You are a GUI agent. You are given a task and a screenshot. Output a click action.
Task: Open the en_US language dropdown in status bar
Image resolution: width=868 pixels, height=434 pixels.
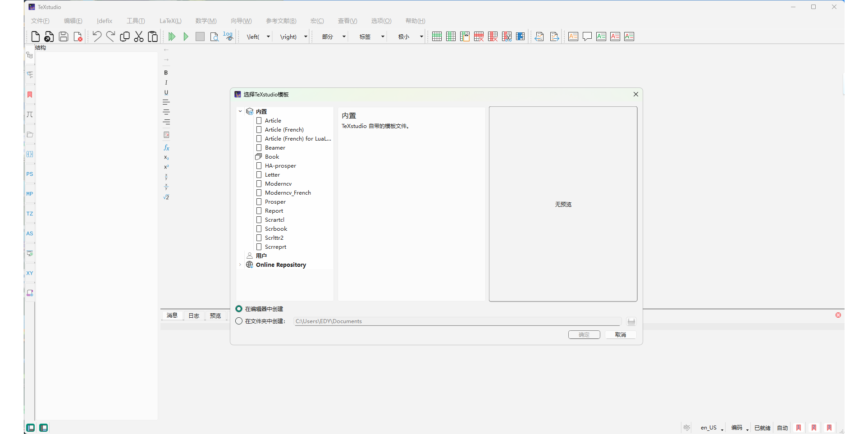point(713,428)
